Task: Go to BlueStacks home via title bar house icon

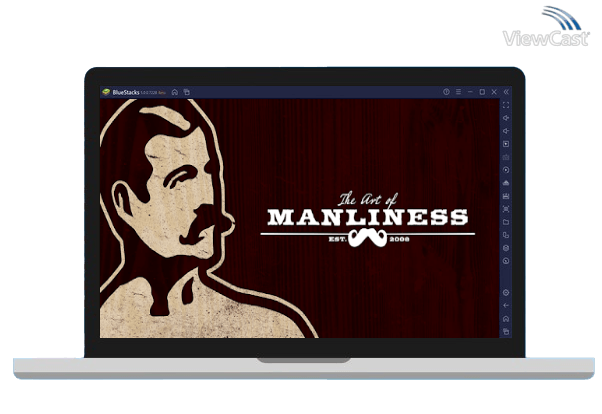Action: pyautogui.click(x=175, y=92)
